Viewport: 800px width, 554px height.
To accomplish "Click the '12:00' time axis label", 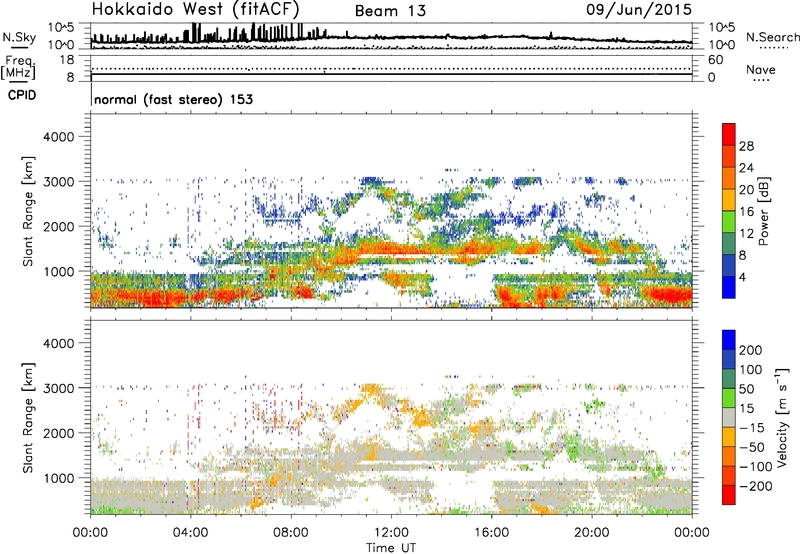I will [391, 533].
